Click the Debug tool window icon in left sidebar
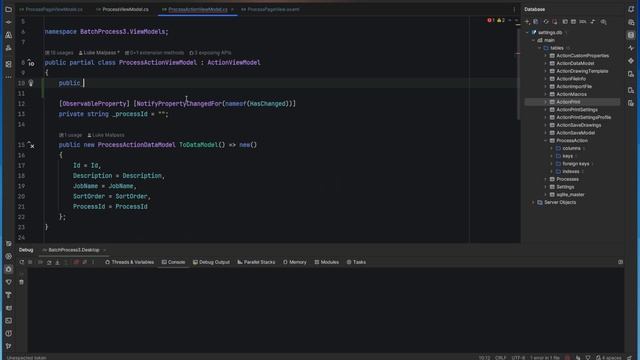Image resolution: width=640 pixels, height=360 pixels. pos(8,269)
